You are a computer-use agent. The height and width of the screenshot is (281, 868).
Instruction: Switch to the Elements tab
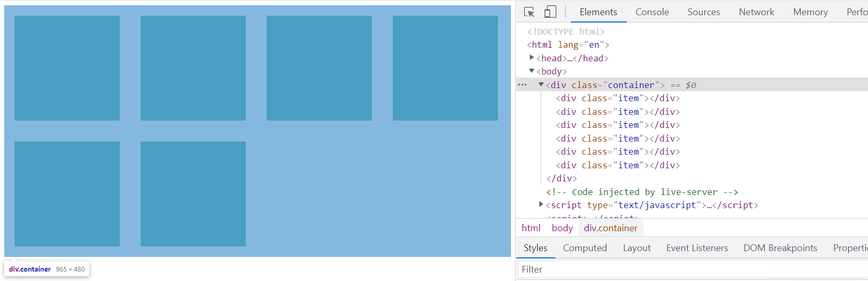pyautogui.click(x=598, y=12)
